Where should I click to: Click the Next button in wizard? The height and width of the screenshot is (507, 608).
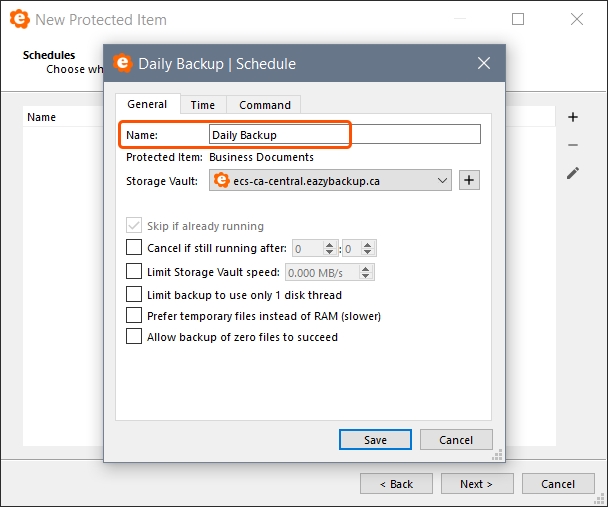476,484
